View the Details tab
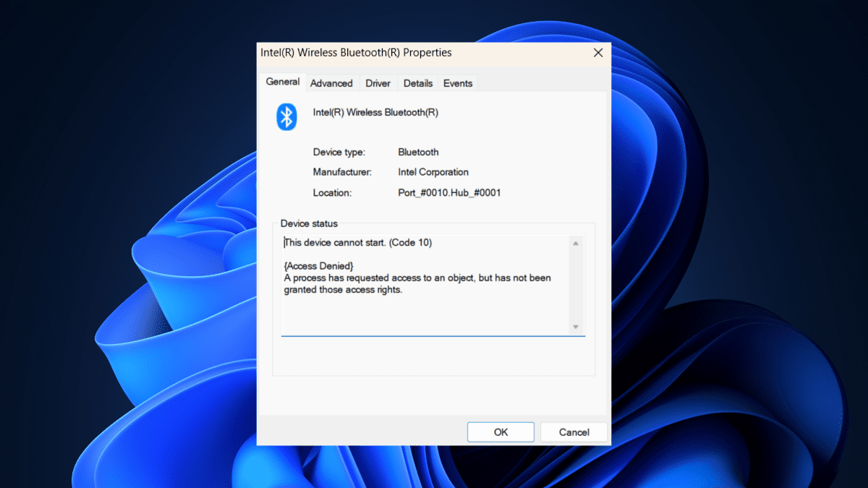The width and height of the screenshot is (868, 488). tap(418, 83)
